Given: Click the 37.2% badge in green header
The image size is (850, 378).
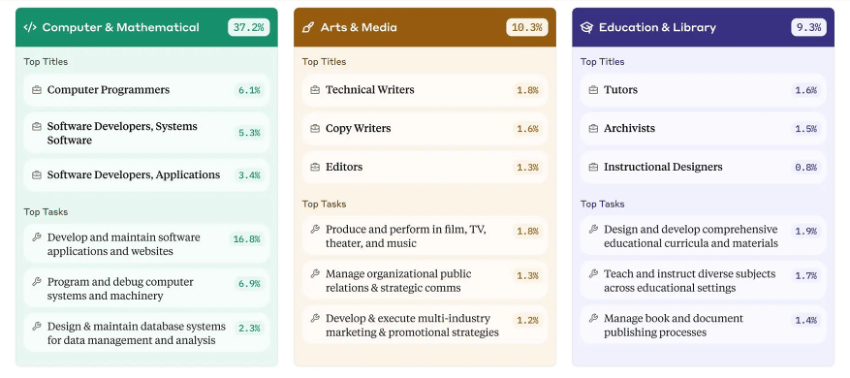Looking at the screenshot, I should (249, 27).
